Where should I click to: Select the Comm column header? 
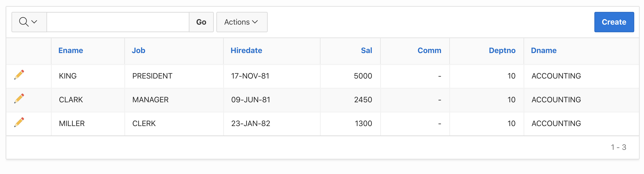pyautogui.click(x=429, y=51)
